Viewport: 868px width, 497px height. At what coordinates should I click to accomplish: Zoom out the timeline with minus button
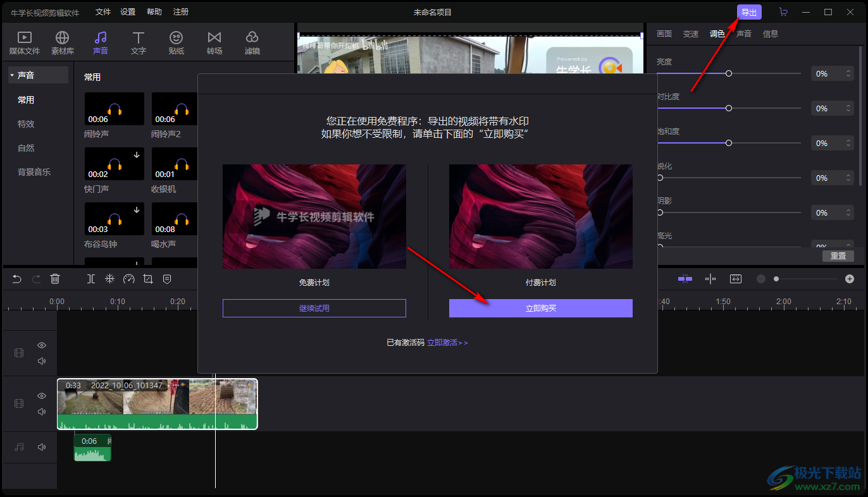coord(761,279)
